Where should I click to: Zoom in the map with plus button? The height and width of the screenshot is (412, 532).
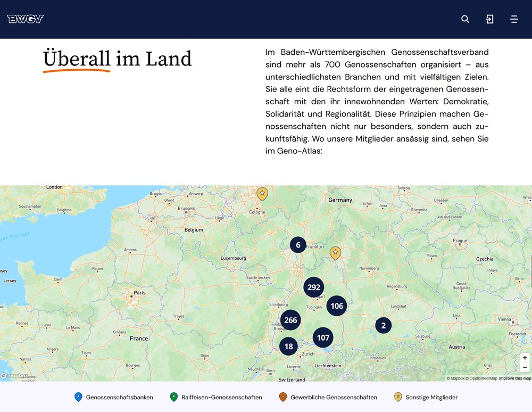pyautogui.click(x=525, y=358)
